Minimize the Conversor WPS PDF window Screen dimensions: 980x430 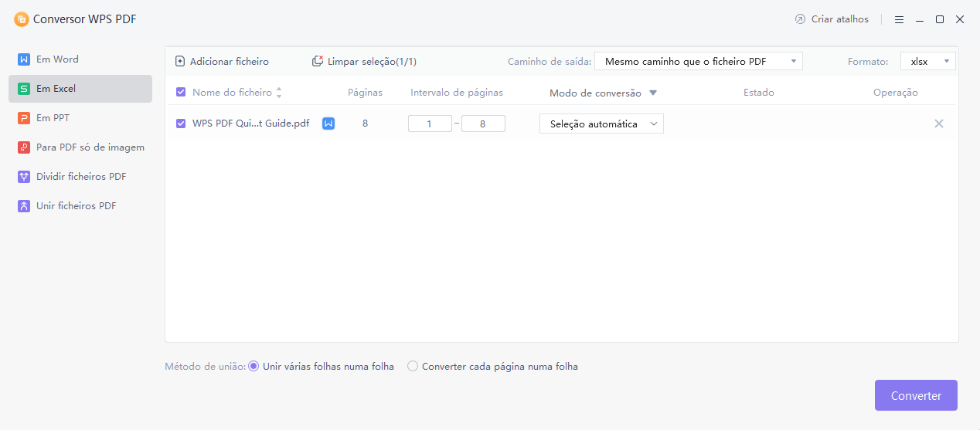[x=920, y=19]
